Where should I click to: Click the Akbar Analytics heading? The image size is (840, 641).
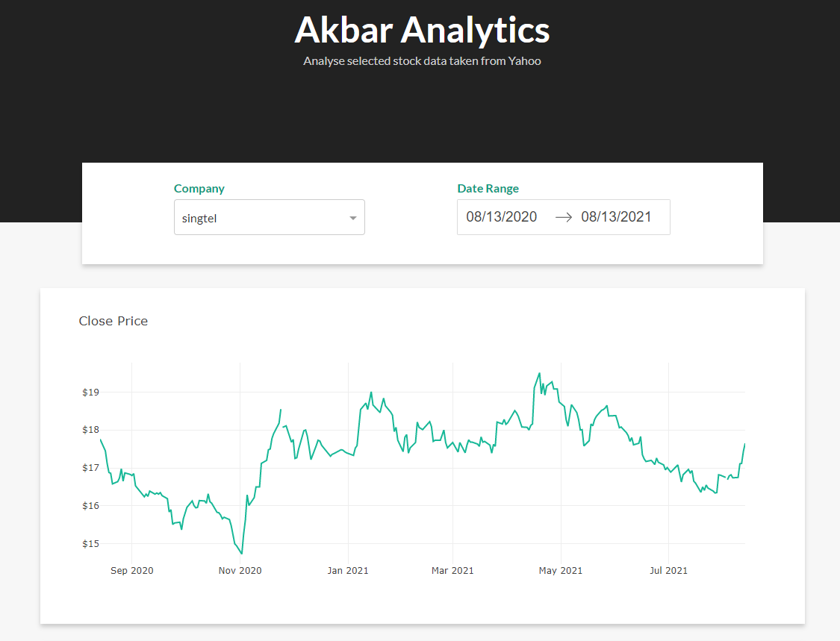point(421,31)
